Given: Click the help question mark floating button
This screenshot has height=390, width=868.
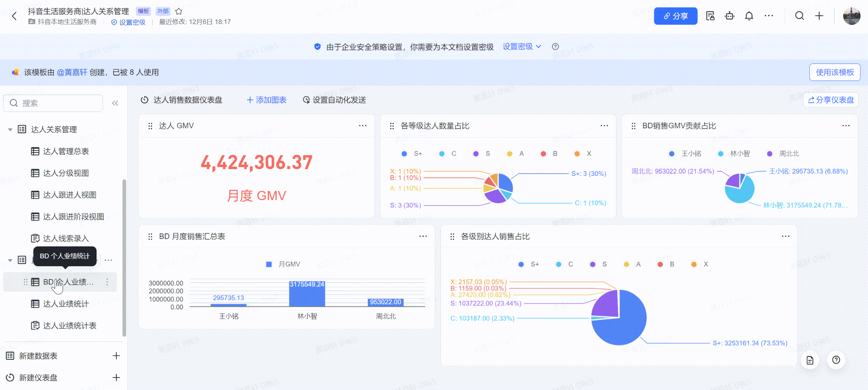Looking at the screenshot, I should (x=836, y=360).
